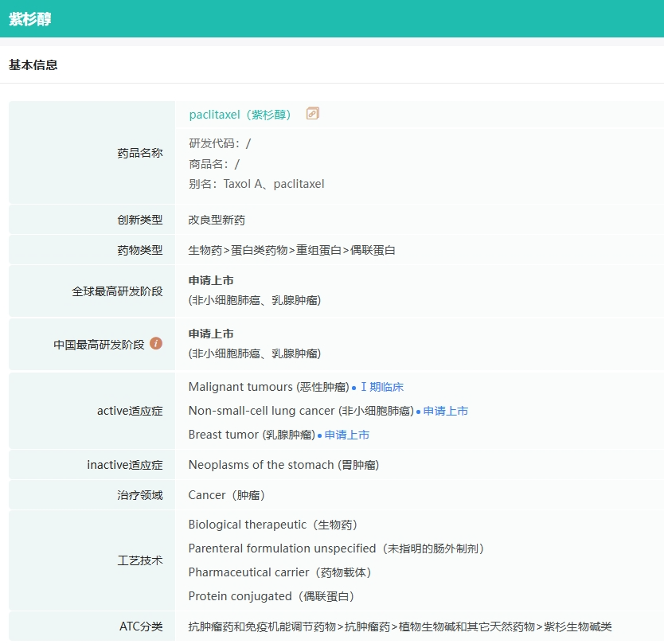Click Biological therapeutic（生物药）technology entry

[x=273, y=525]
